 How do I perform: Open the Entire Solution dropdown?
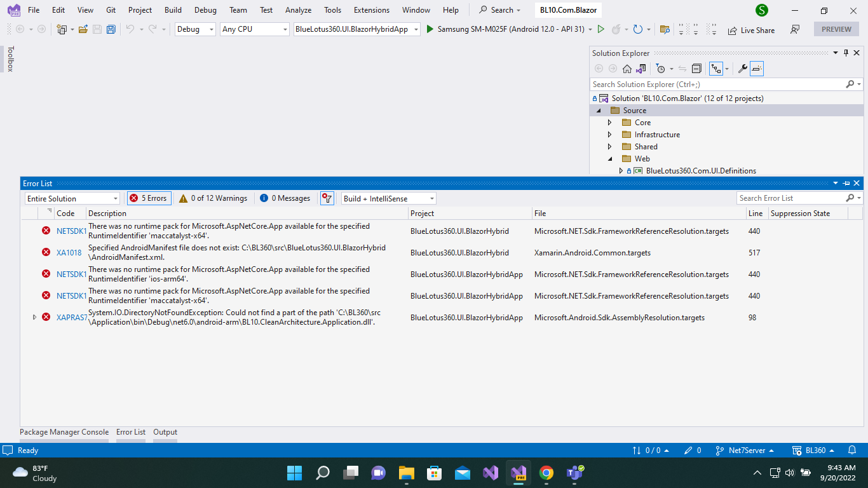coord(71,198)
